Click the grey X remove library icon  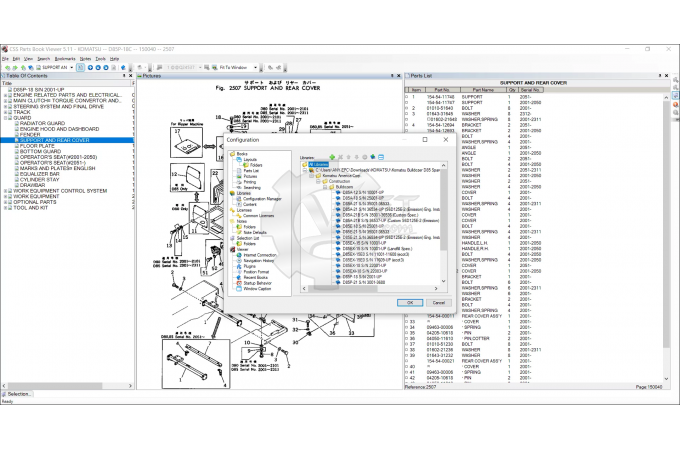(x=340, y=157)
